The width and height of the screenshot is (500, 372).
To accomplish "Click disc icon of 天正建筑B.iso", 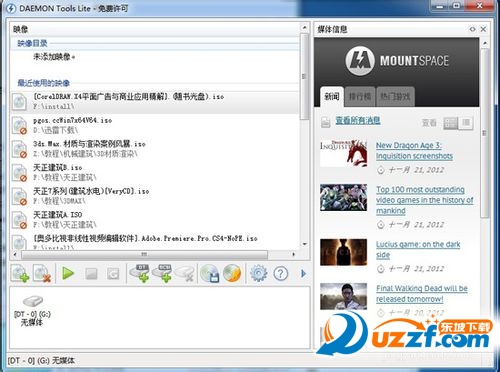I will coord(20,173).
